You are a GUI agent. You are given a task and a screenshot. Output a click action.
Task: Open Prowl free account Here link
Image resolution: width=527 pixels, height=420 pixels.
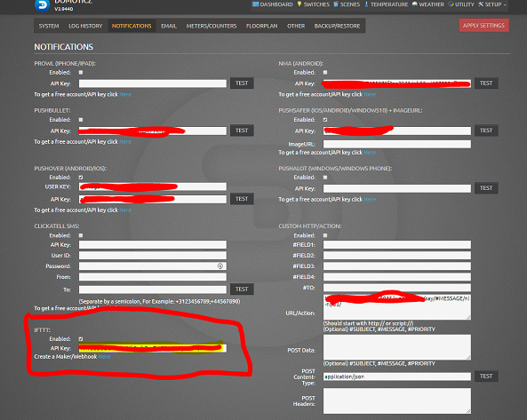pyautogui.click(x=125, y=94)
